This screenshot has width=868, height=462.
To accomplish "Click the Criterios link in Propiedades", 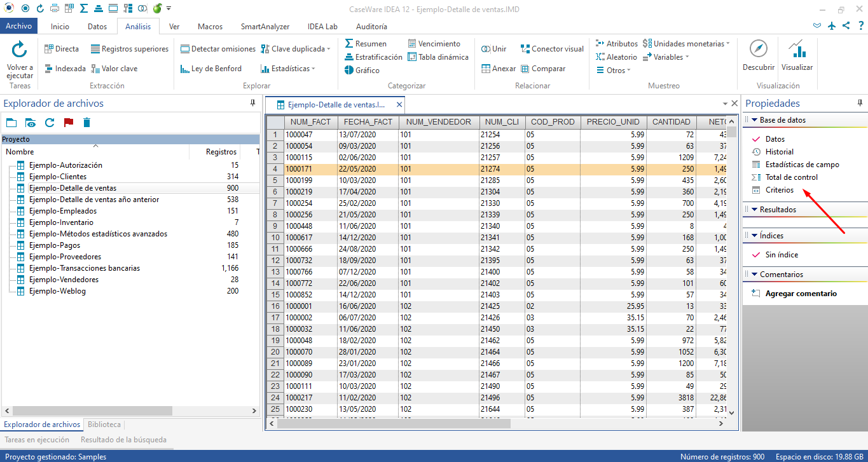I will (x=780, y=190).
